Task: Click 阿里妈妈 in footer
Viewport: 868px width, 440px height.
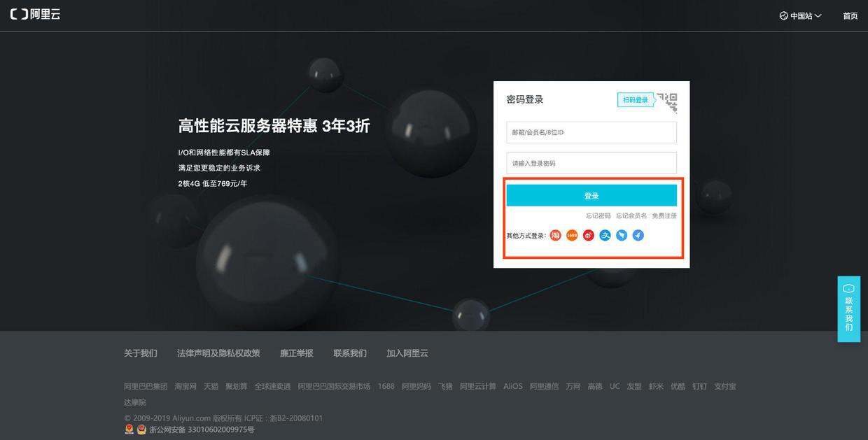Action: [416, 386]
